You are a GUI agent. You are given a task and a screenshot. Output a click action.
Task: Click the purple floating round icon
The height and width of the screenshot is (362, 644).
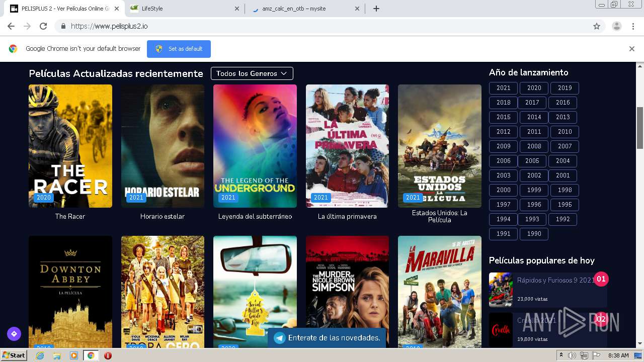[x=14, y=333]
